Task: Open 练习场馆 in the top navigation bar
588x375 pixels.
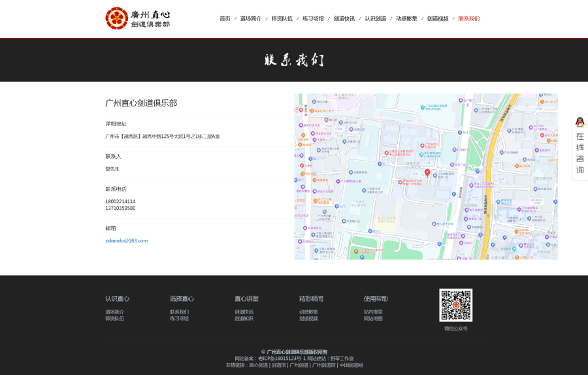Action: point(313,18)
